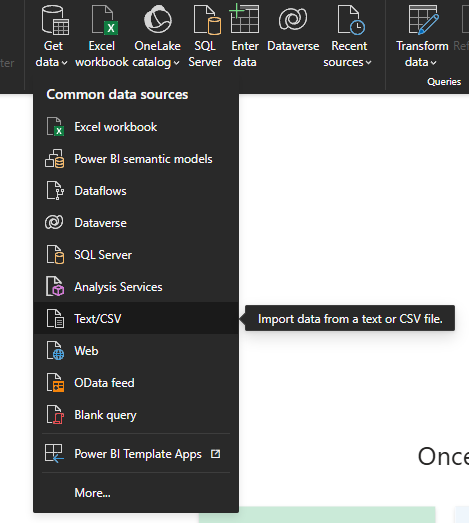
Task: Expand the Recent sources dropdown
Action: point(368,63)
